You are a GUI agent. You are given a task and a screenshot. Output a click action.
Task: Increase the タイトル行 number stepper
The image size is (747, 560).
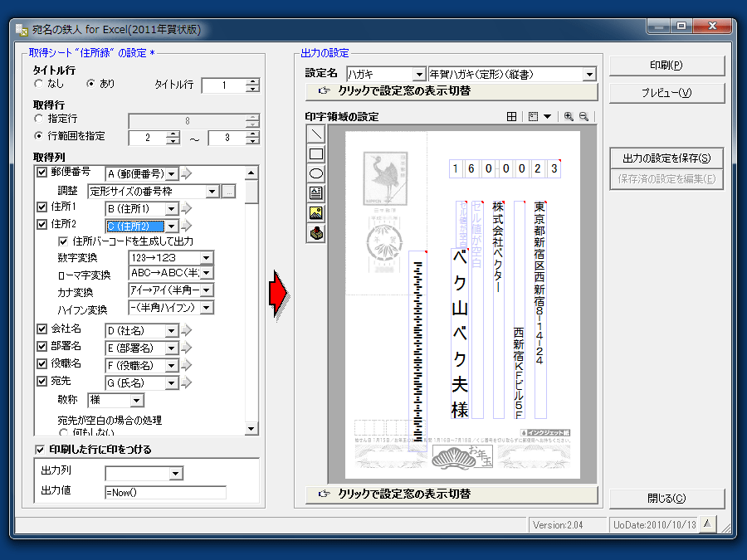252,81
